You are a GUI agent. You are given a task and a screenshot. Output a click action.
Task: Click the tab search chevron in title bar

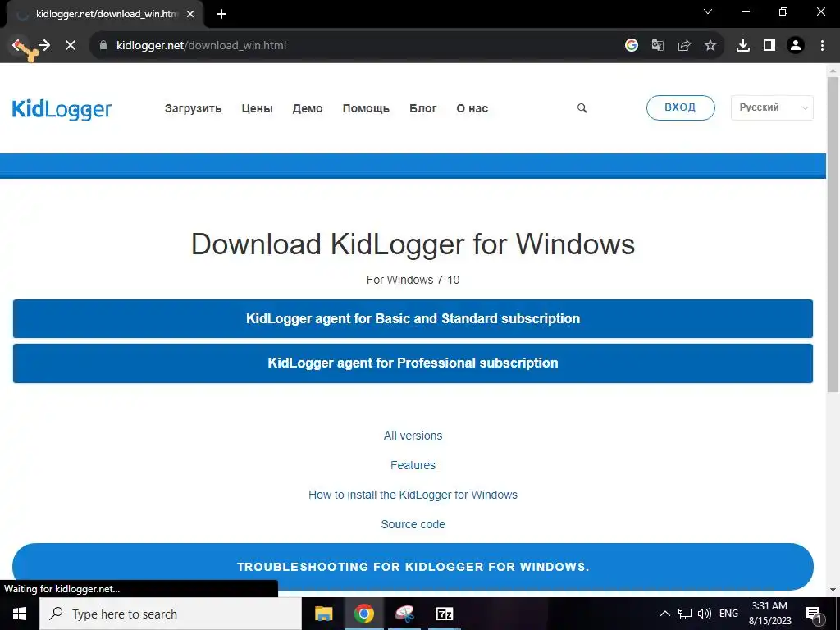(708, 11)
